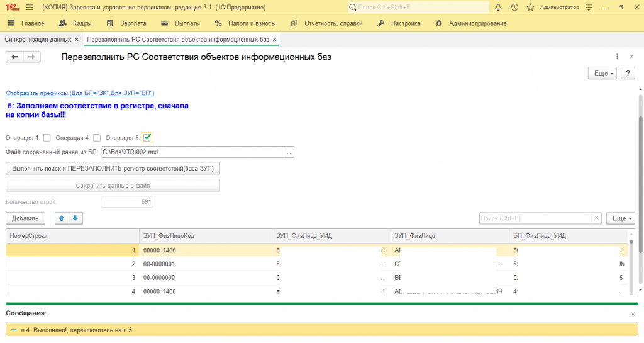The width and height of the screenshot is (644, 343).
Task: Select cell 0000011466 in the table
Action: (206, 250)
